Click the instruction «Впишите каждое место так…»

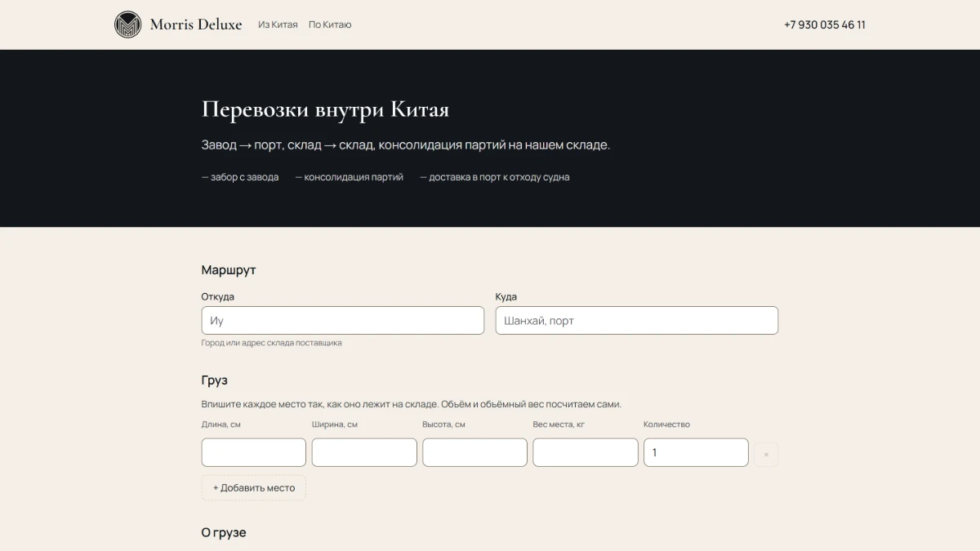412,404
